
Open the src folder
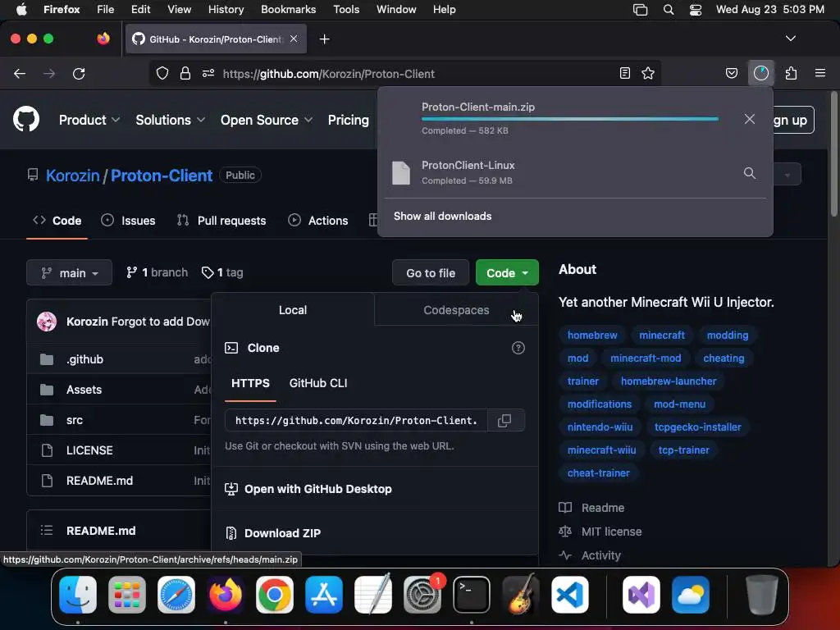pyautogui.click(x=75, y=420)
